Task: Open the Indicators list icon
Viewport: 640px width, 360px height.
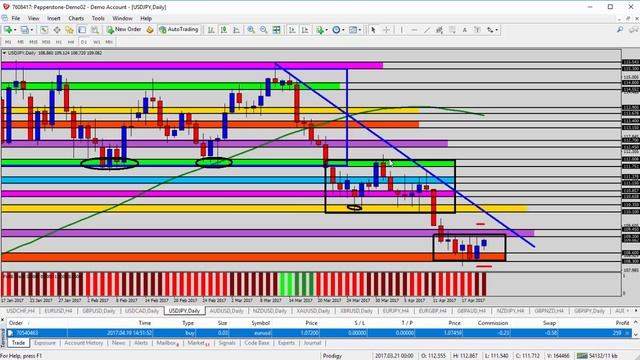Action: (320, 30)
